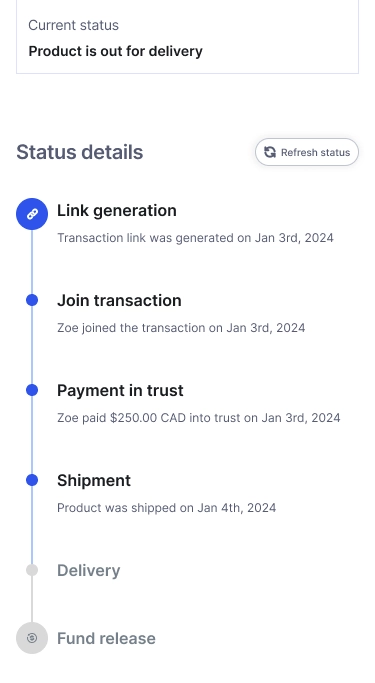Select the Shipment step heading
This screenshot has height=683, width=375.
tap(94, 480)
